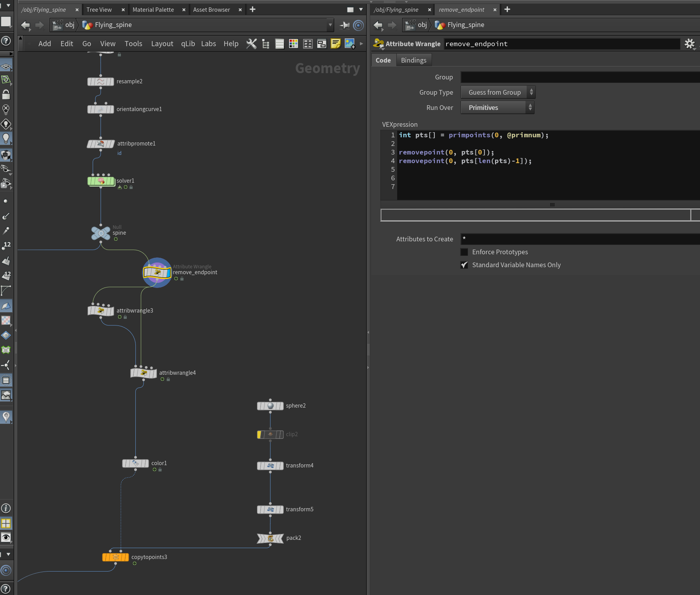Image resolution: width=700 pixels, height=595 pixels.
Task: Uncheck Standard Variable Names Only
Action: (x=464, y=265)
